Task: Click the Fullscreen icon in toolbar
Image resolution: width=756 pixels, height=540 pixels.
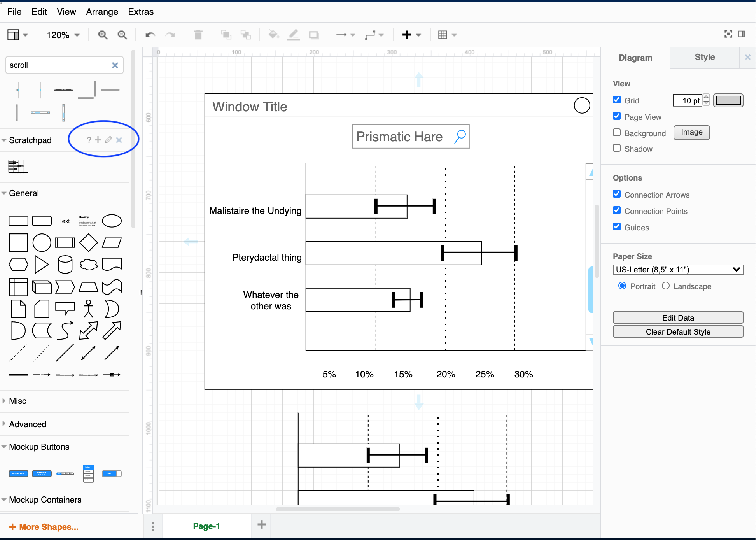Action: pos(728,34)
